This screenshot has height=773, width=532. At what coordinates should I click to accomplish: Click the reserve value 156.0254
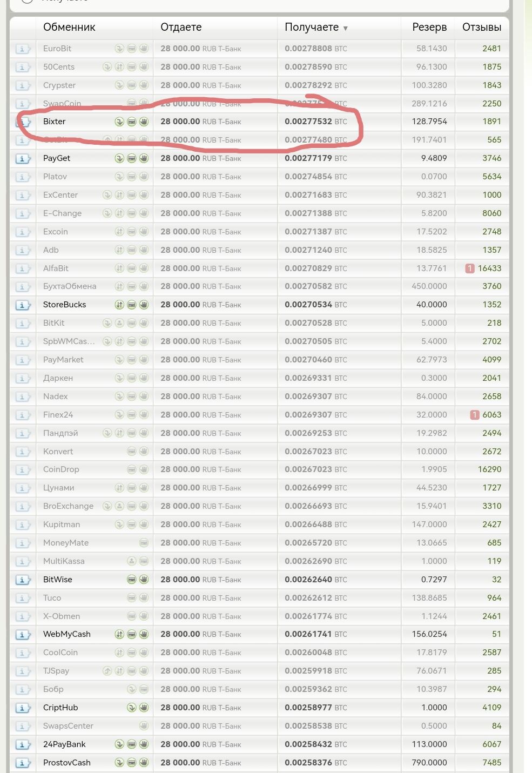[x=429, y=634]
